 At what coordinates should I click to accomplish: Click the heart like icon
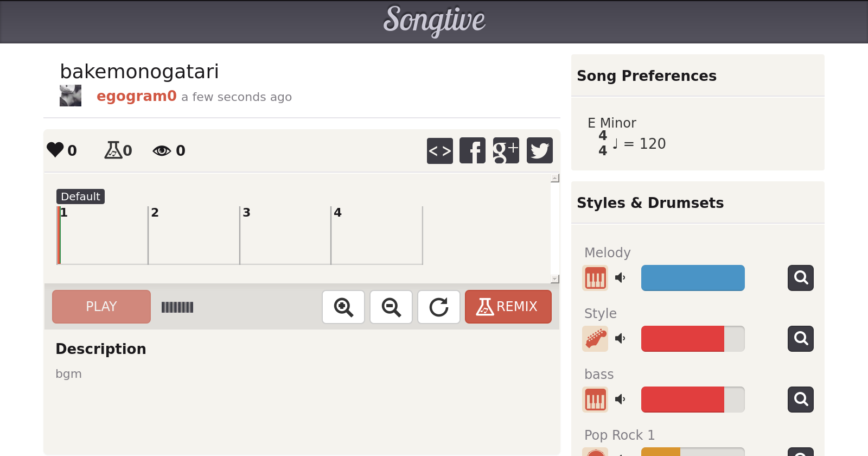pos(55,150)
